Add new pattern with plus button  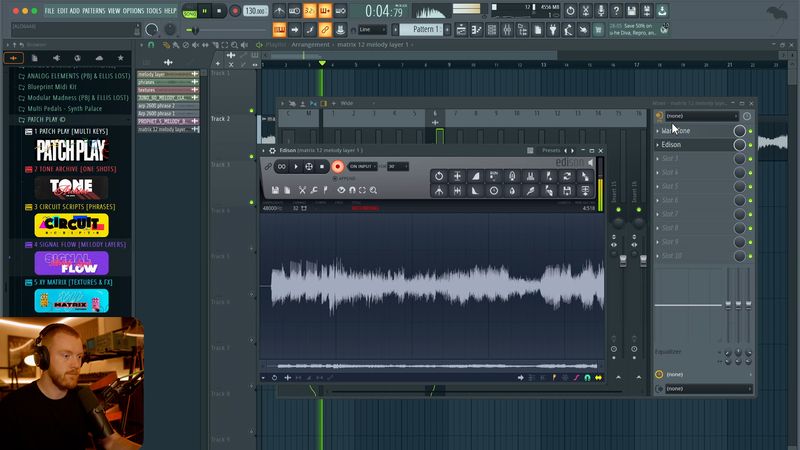[447, 30]
